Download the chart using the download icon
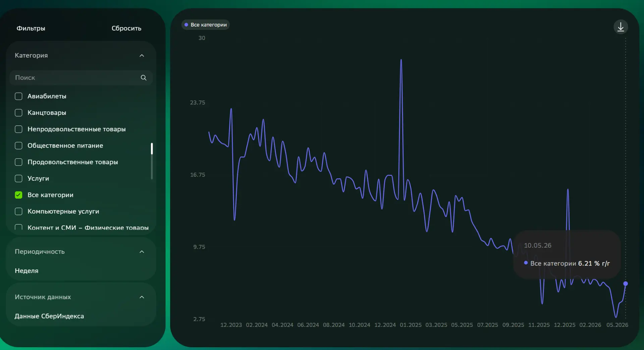Viewport: 644px width, 350px height. [x=621, y=27]
